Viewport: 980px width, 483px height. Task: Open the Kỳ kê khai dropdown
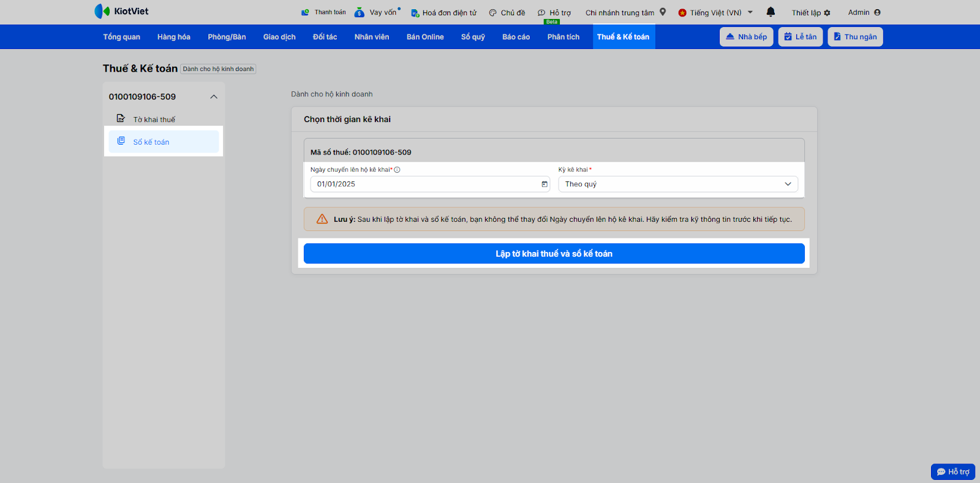tap(678, 184)
